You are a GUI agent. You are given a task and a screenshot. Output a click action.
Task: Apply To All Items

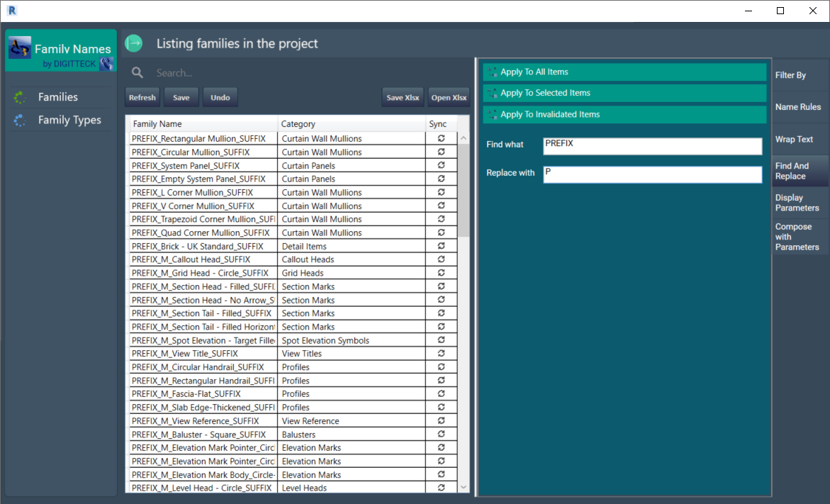click(624, 72)
